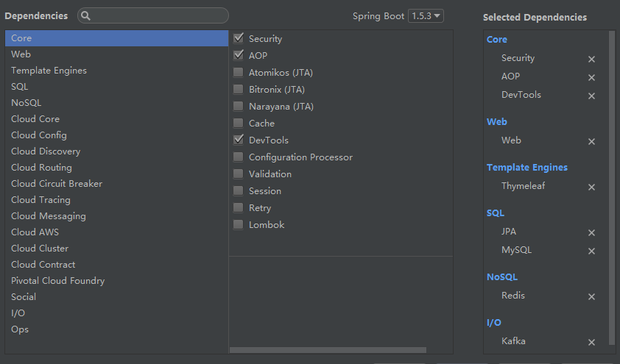Remove Redis from selected dependencies

click(591, 297)
